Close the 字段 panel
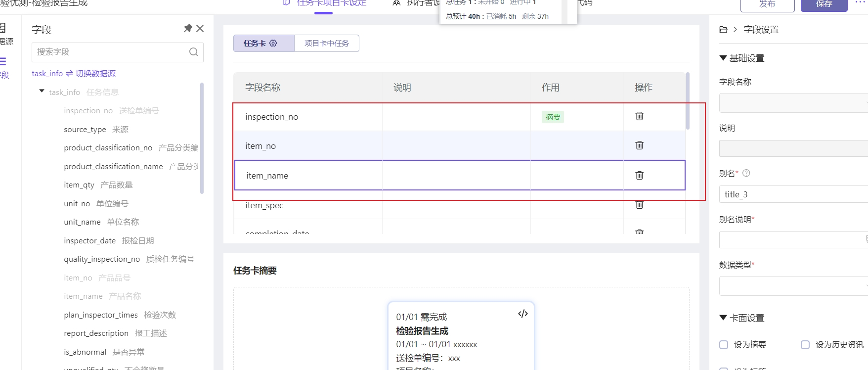868x370 pixels. click(x=200, y=29)
